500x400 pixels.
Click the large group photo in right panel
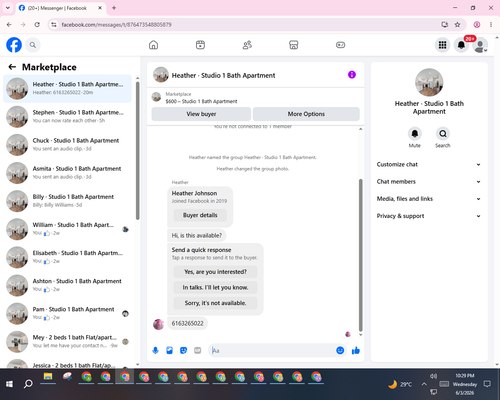click(429, 82)
